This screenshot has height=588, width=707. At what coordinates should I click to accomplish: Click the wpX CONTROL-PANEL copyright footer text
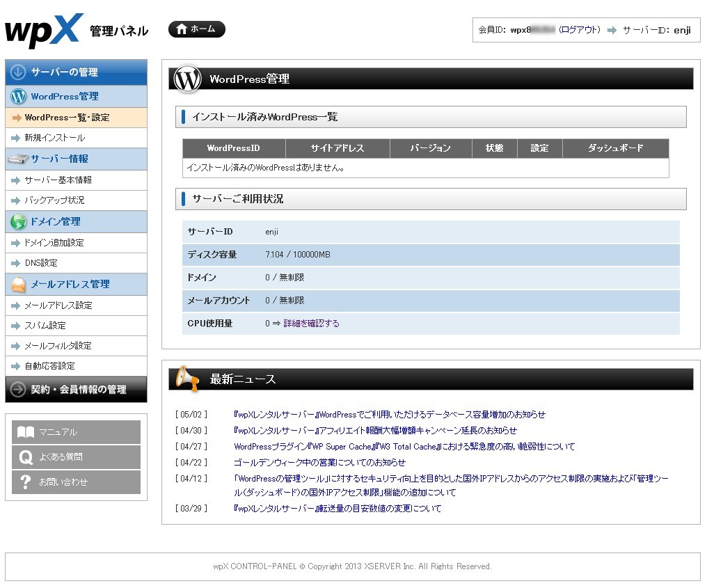[x=353, y=566]
